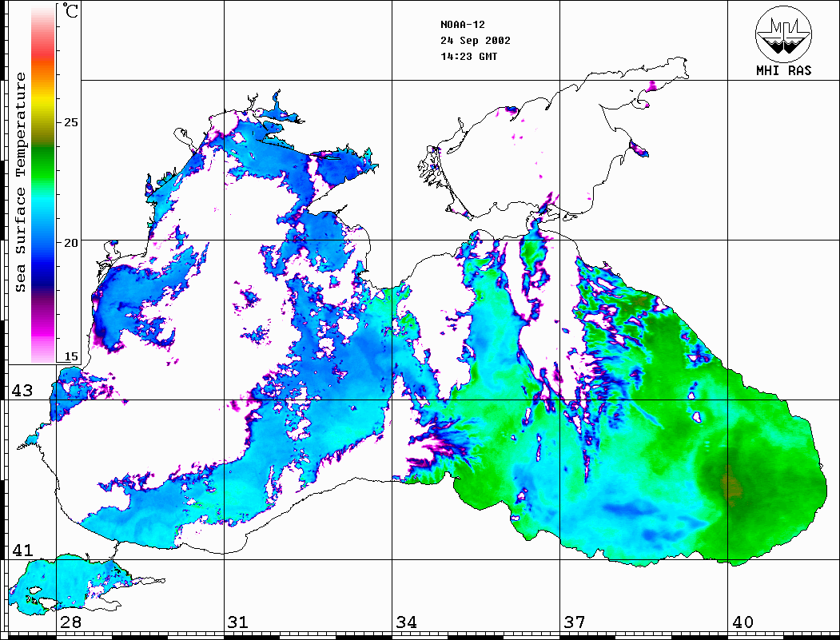Click the '24 Sep 2002' date text
The height and width of the screenshot is (640, 840).
476,41
